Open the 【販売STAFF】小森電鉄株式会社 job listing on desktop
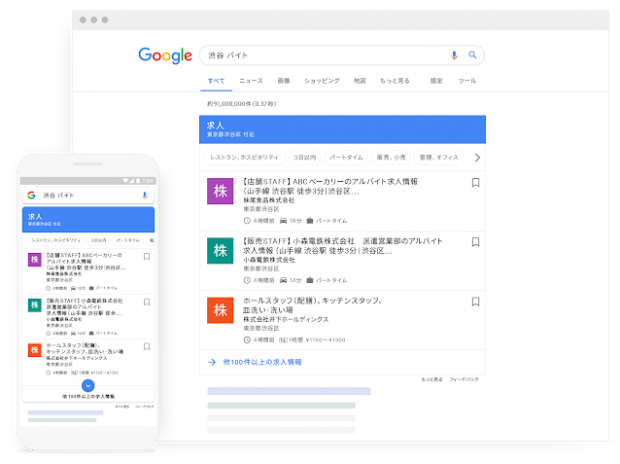The image size is (620, 464). [342, 246]
